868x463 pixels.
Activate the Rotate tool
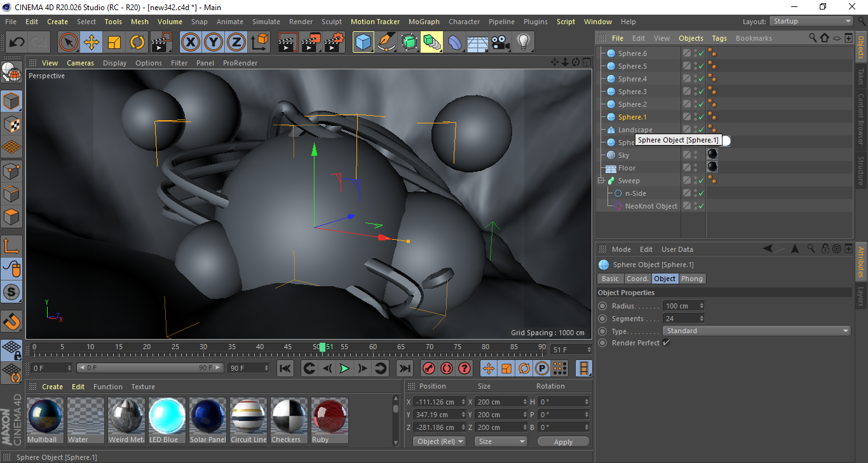click(137, 43)
